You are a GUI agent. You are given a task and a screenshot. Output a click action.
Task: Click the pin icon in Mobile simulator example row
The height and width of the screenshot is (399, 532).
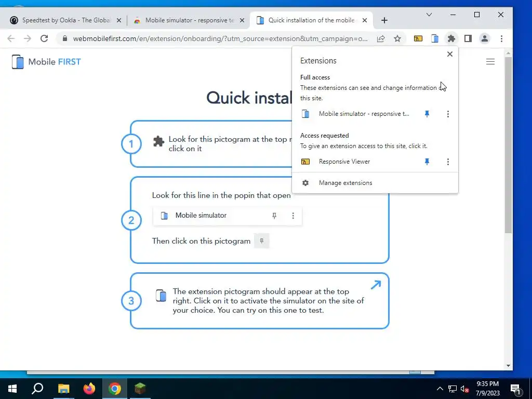[274, 216]
